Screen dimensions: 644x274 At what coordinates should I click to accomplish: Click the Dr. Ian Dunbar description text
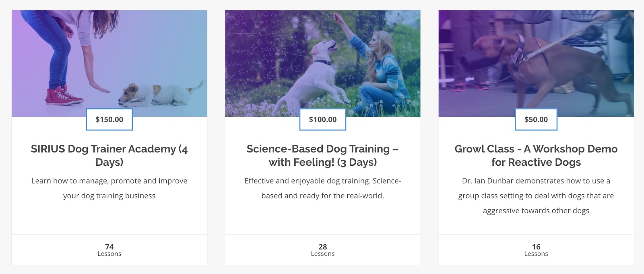click(536, 196)
